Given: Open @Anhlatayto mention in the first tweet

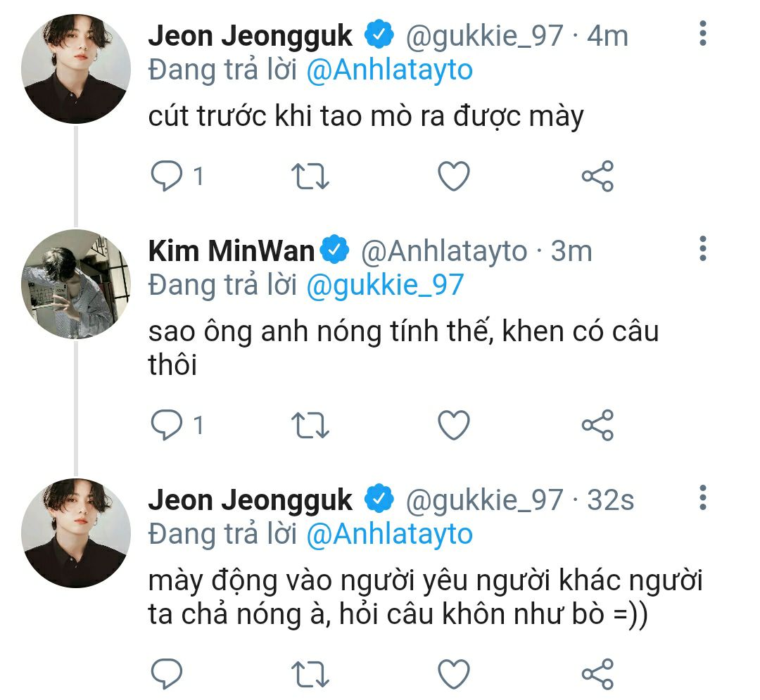Looking at the screenshot, I should pos(390,70).
